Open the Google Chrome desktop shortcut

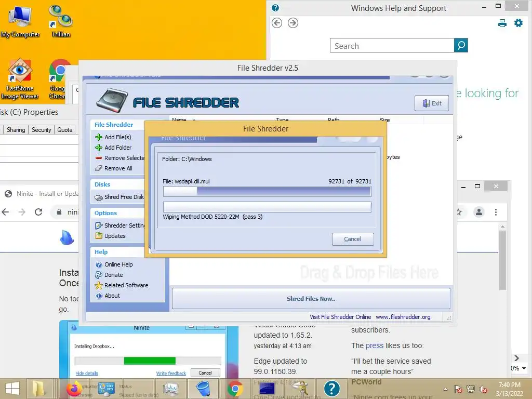pos(58,79)
